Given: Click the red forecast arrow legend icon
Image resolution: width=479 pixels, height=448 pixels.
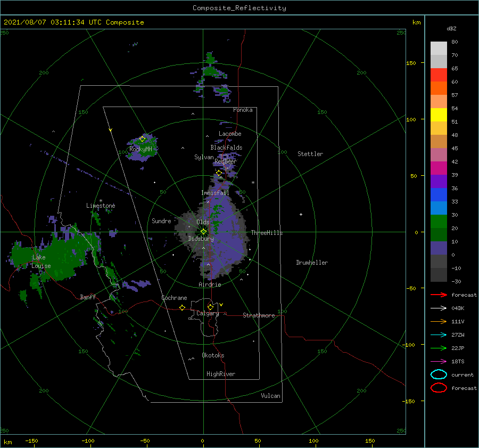Looking at the screenshot, I should coord(439,295).
